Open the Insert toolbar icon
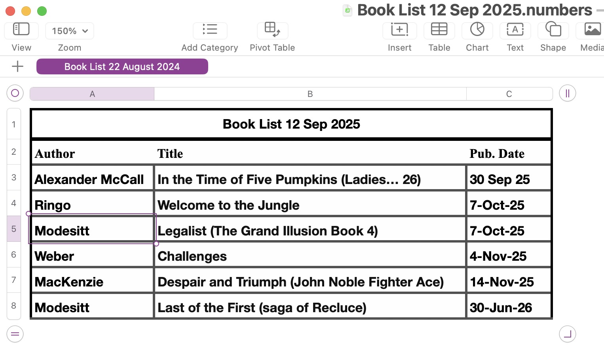 pos(399,30)
